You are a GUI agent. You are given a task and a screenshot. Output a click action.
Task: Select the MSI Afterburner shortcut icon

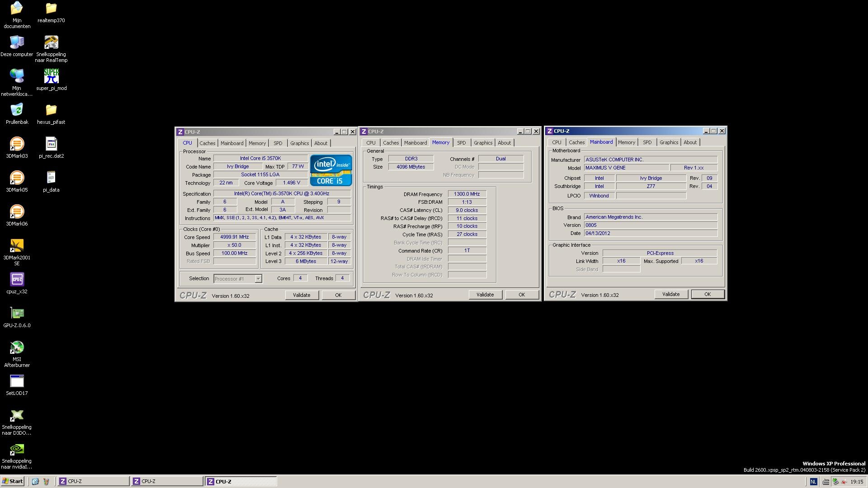17,348
